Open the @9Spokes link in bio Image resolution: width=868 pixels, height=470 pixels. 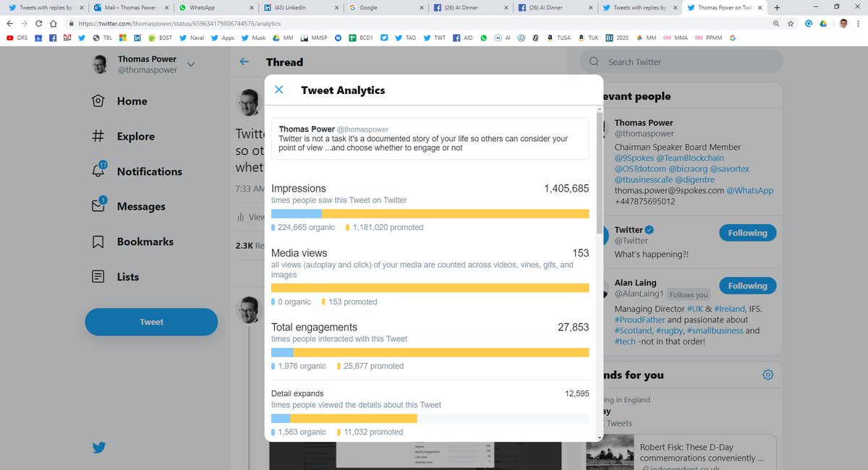pos(634,158)
